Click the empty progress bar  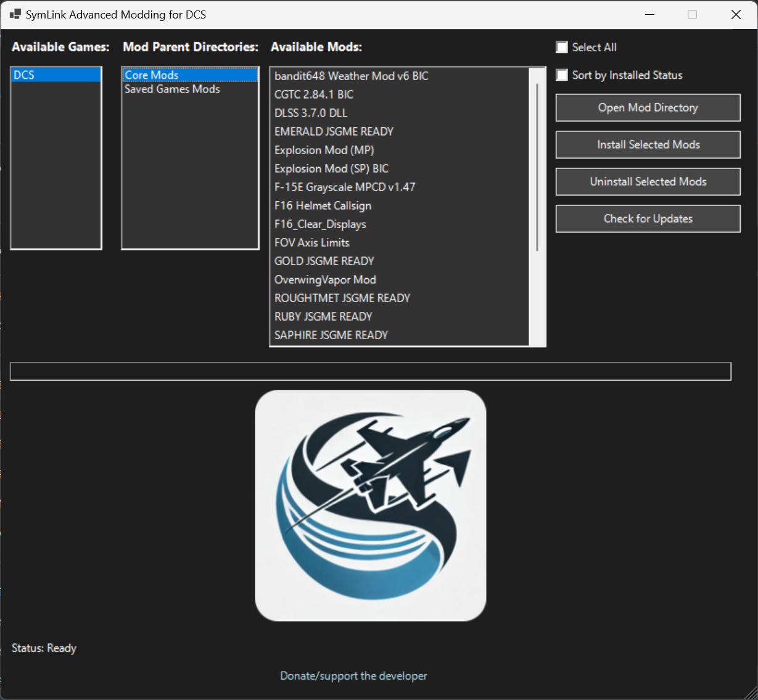(370, 371)
